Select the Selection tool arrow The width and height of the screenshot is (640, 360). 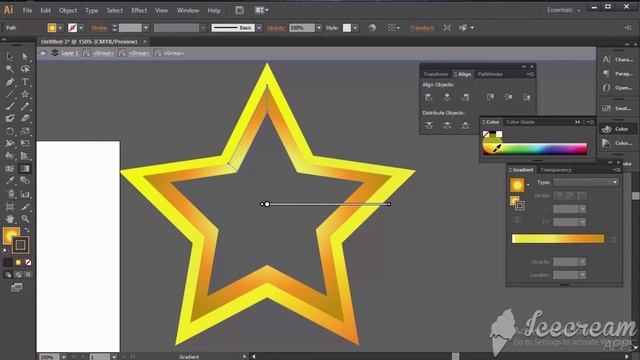tap(10, 57)
